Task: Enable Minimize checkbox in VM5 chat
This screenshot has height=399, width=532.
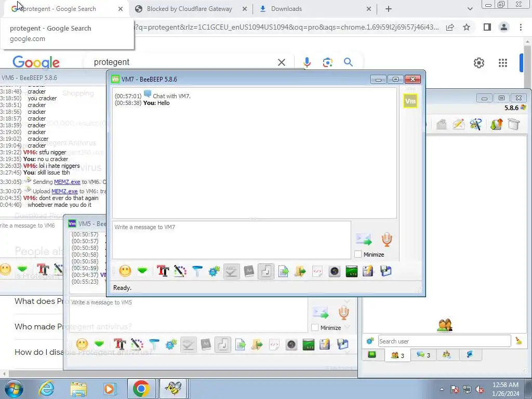Action: click(x=315, y=327)
